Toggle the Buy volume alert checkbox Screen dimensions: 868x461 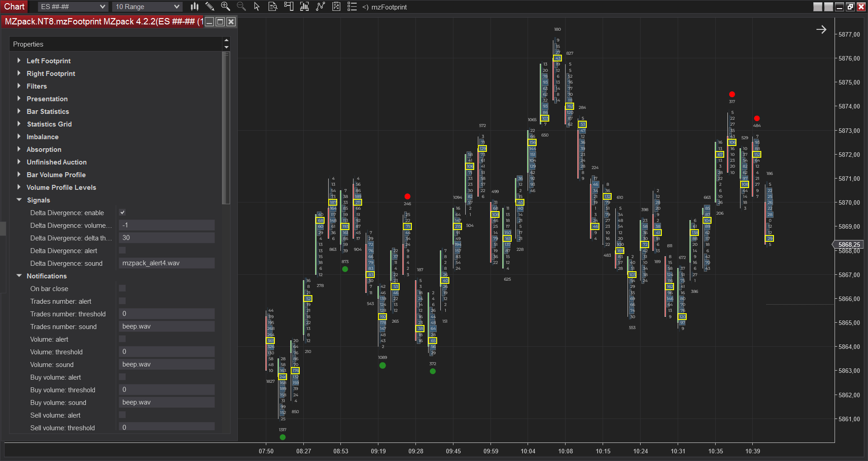tap(123, 377)
